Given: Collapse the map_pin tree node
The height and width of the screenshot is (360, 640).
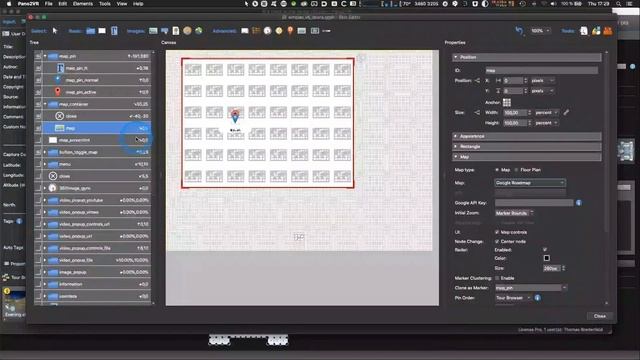Looking at the screenshot, I should 45,56.
